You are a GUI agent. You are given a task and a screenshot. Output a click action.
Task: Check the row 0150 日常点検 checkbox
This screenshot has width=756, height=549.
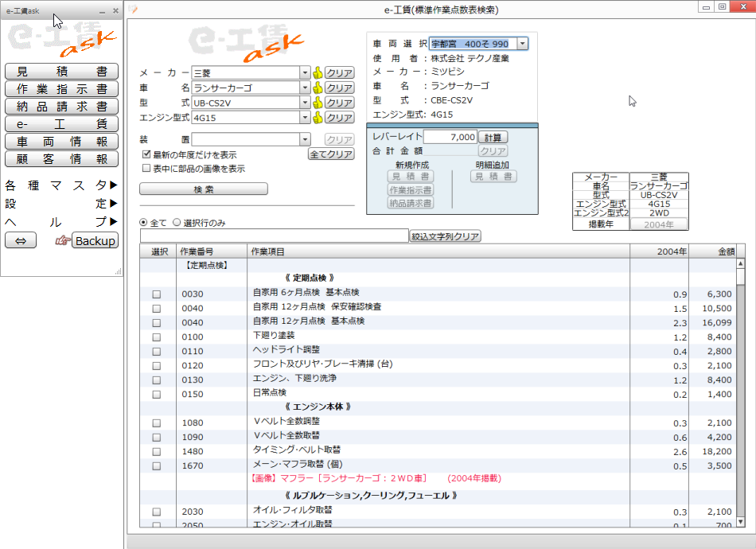[x=156, y=395]
